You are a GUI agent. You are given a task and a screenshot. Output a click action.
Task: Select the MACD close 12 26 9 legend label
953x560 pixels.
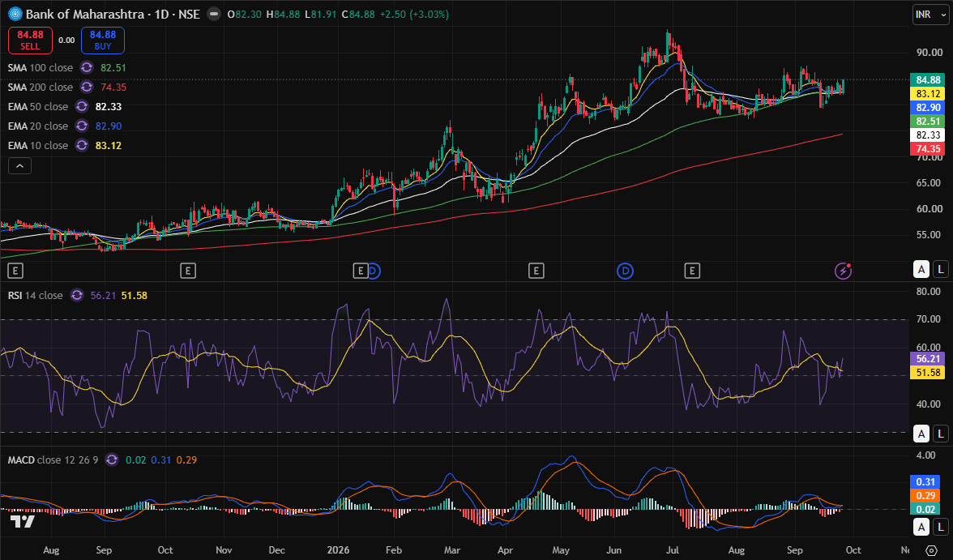point(53,460)
